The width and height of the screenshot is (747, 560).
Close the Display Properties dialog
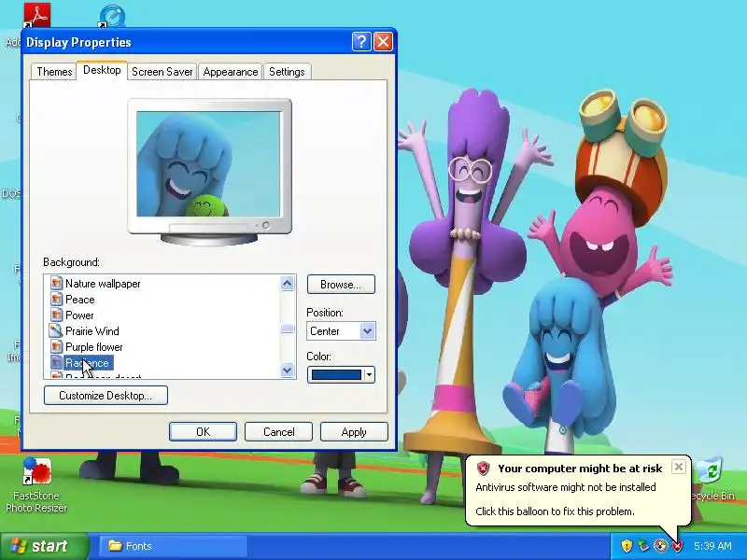[384, 42]
